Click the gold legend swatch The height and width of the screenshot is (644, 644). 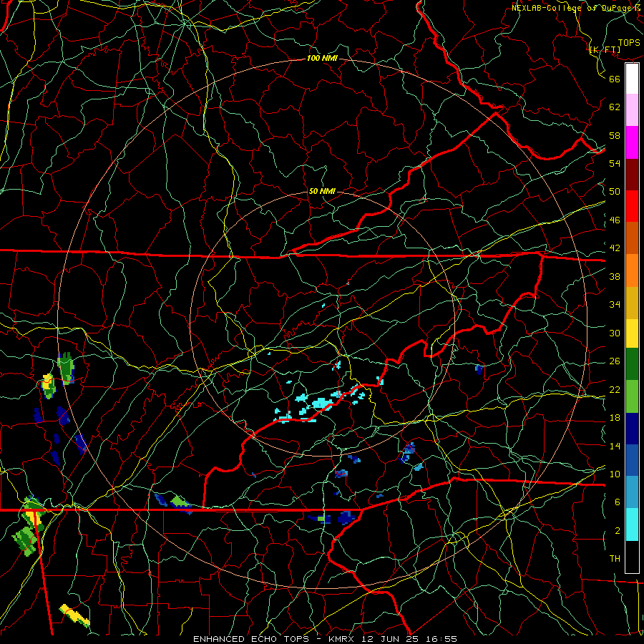tap(632, 303)
